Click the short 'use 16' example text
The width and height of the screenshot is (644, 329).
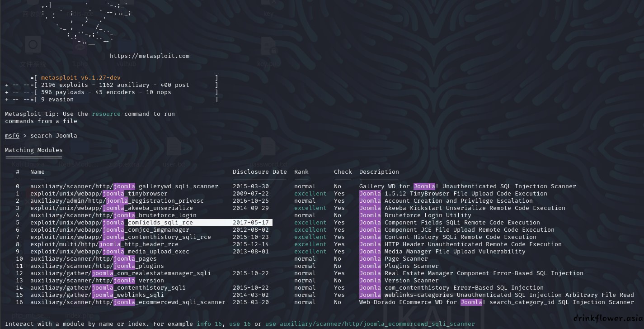[x=240, y=324]
